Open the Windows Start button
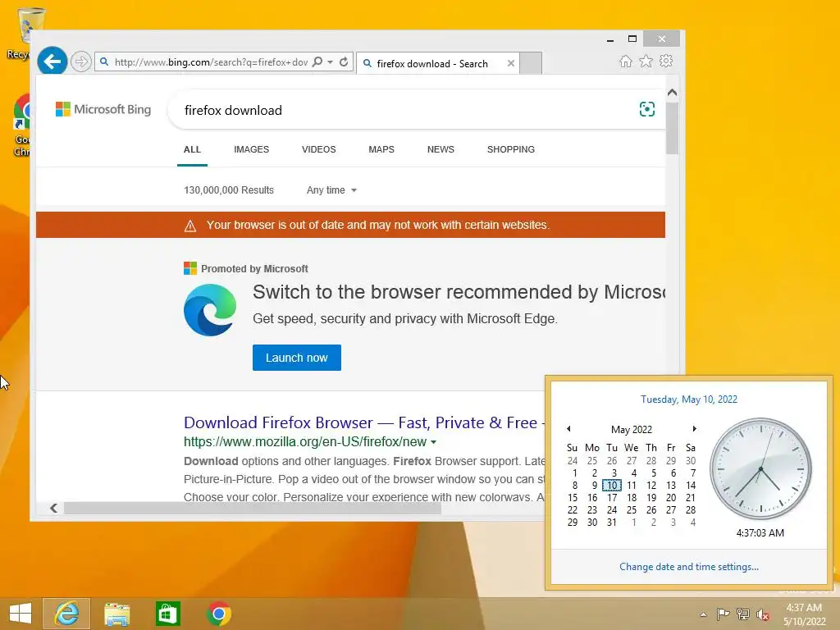The image size is (840, 630). click(x=21, y=614)
